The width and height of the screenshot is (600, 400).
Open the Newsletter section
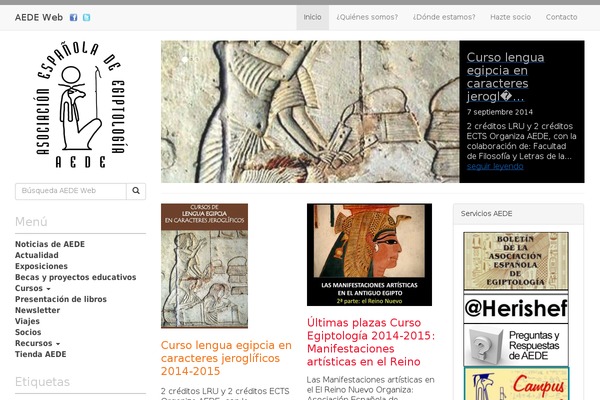38,310
